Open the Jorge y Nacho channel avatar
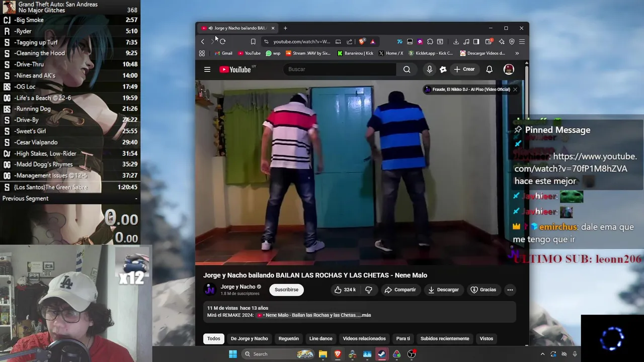This screenshot has height=362, width=644. click(209, 290)
